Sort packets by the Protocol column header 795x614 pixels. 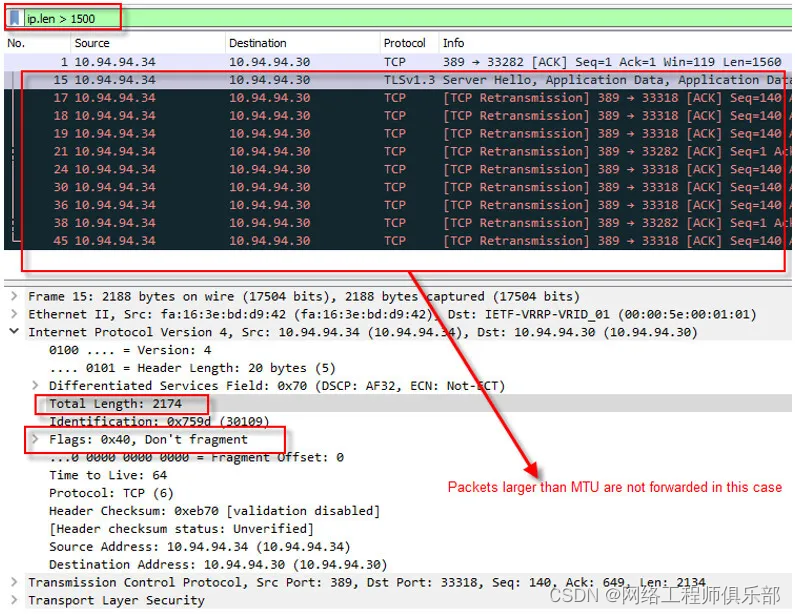pyautogui.click(x=404, y=43)
